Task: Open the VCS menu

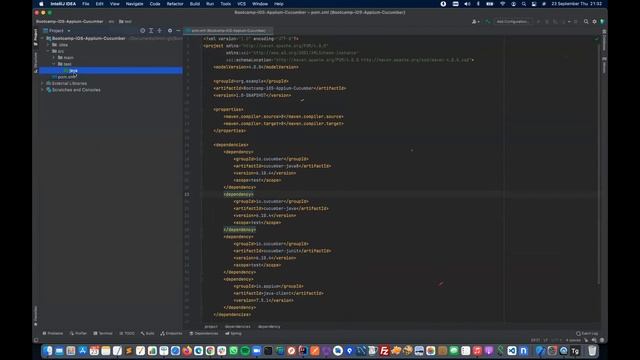Action: (x=241, y=4)
